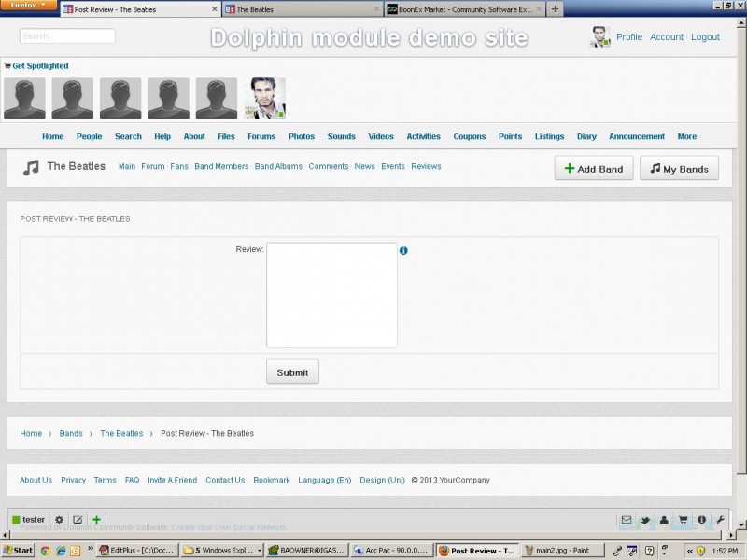Screen dimensions: 747x560
Task: Open the Language (En) footer link
Action: click(x=324, y=480)
